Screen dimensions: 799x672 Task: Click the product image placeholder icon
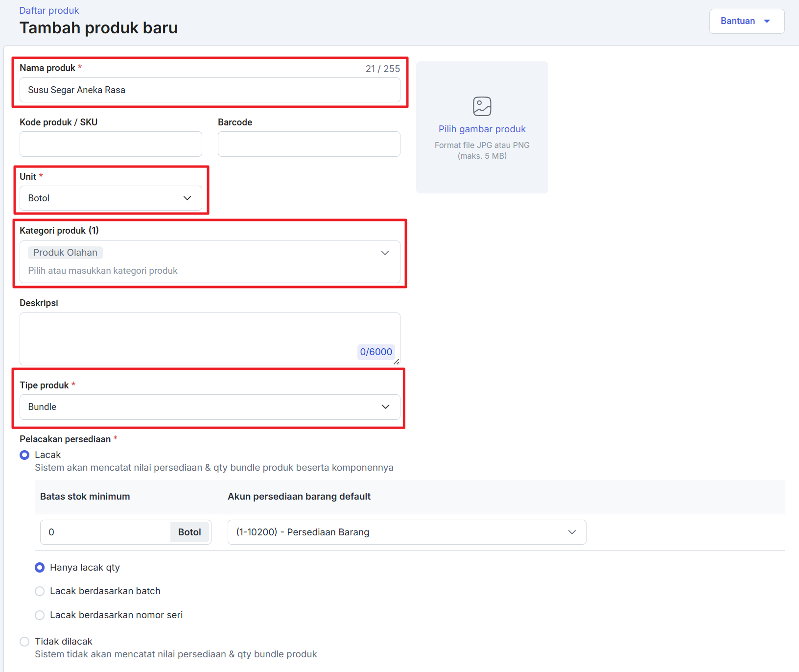(482, 106)
